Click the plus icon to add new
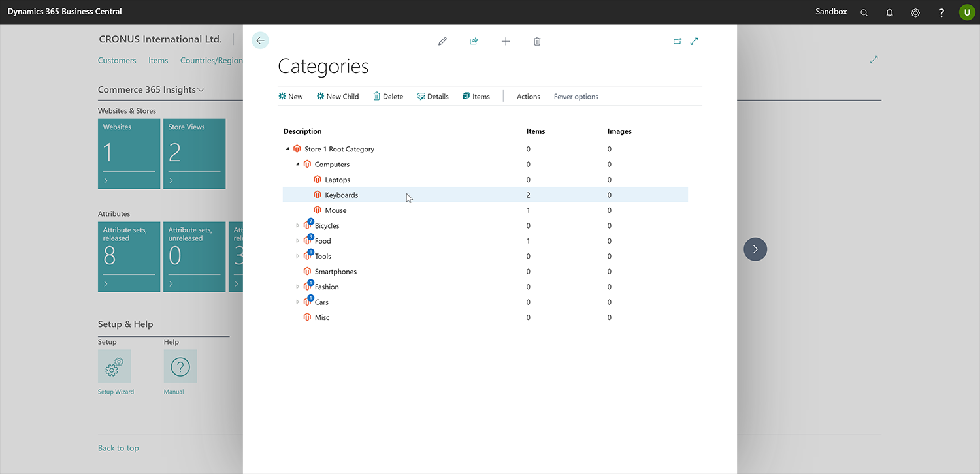Screen dimensions: 980x474 (506, 41)
